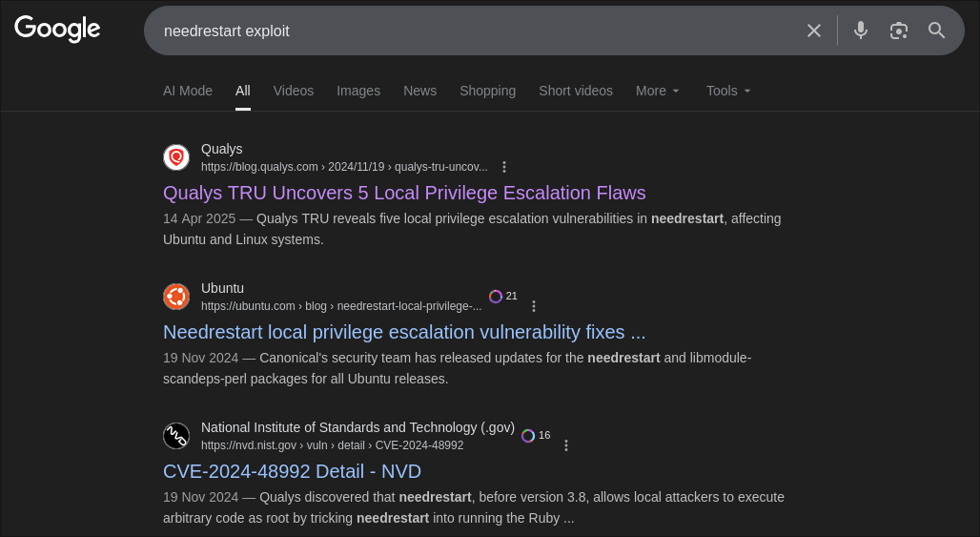The image size is (980, 537).
Task: Open Needrestart local privilege escalation vulnerability fixes link
Action: click(x=404, y=332)
